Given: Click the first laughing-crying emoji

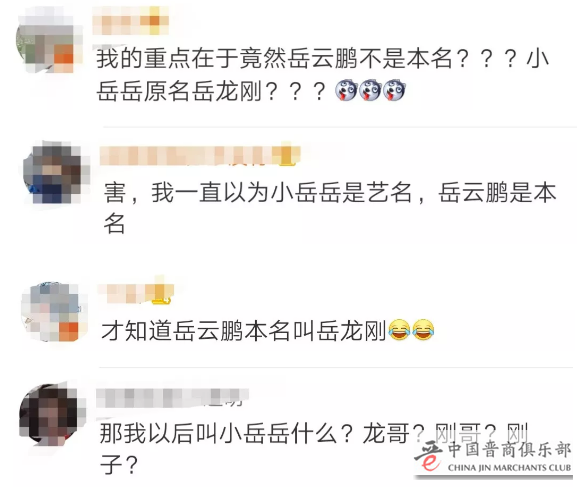Looking at the screenshot, I should (399, 330).
